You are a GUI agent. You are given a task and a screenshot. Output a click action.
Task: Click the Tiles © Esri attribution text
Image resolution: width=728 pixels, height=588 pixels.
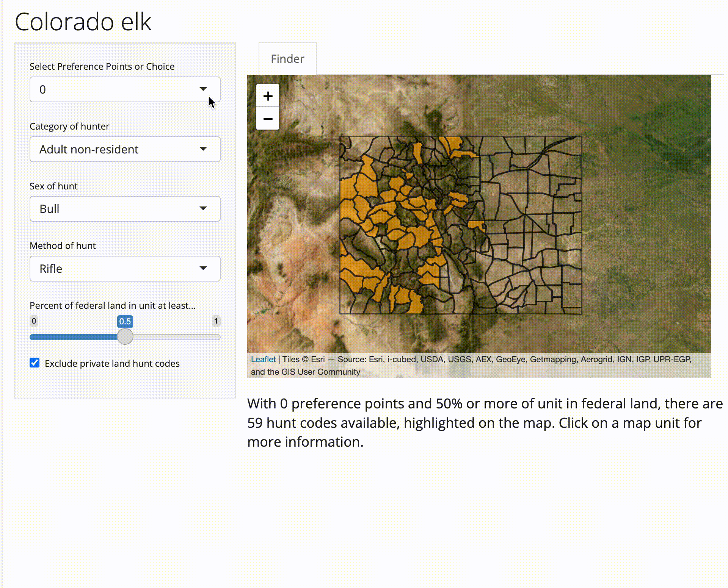click(303, 359)
